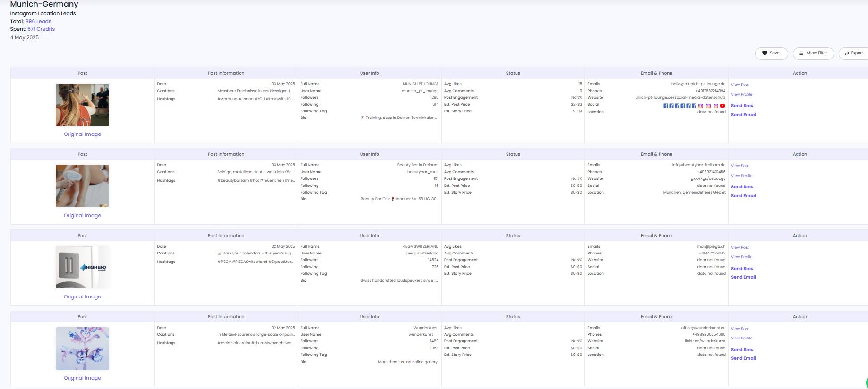Screen dimensions: 868x389
Task: Expand the Show Filter panel
Action: (x=813, y=53)
